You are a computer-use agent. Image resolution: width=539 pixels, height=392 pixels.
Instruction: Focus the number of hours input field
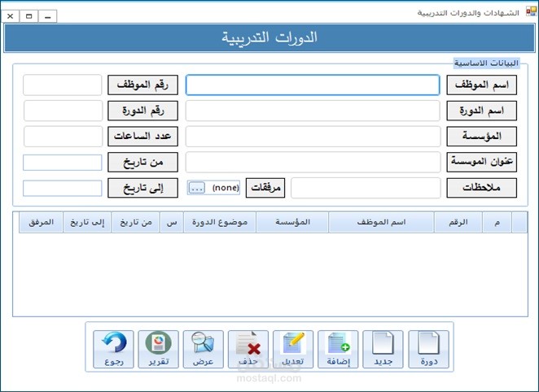[64, 137]
